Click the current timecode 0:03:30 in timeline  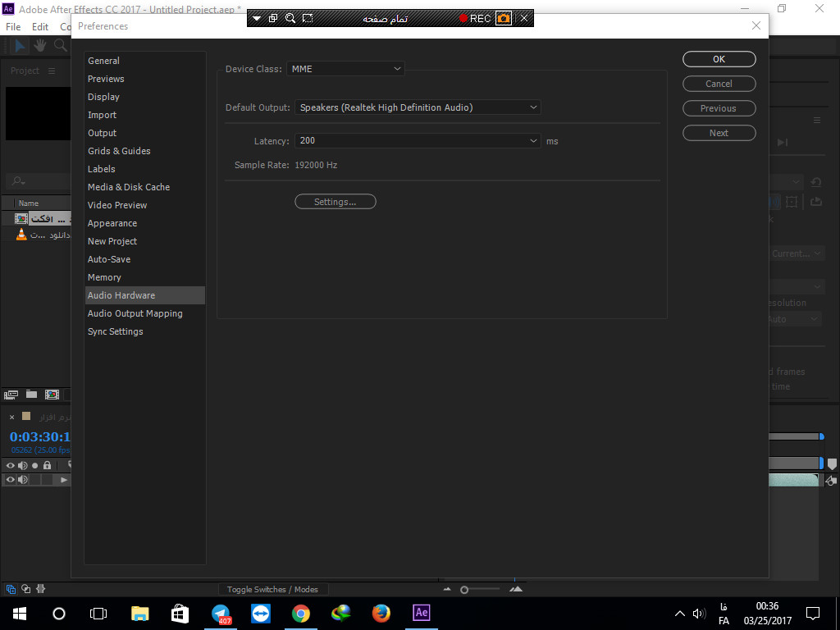click(40, 436)
